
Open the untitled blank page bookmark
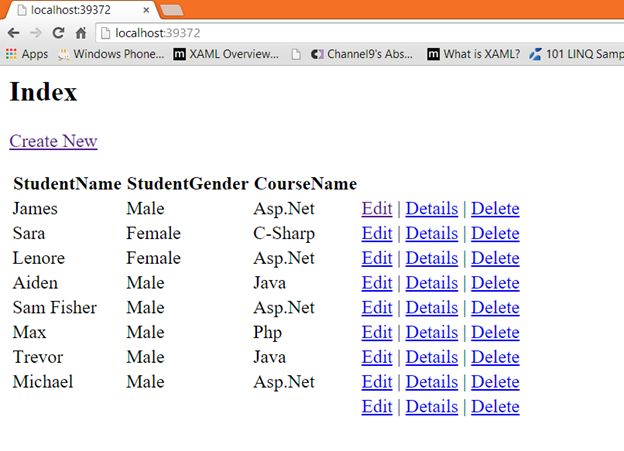296,54
